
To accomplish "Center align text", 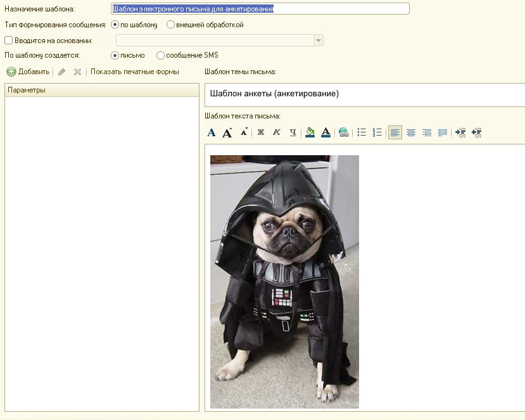I will pyautogui.click(x=411, y=132).
